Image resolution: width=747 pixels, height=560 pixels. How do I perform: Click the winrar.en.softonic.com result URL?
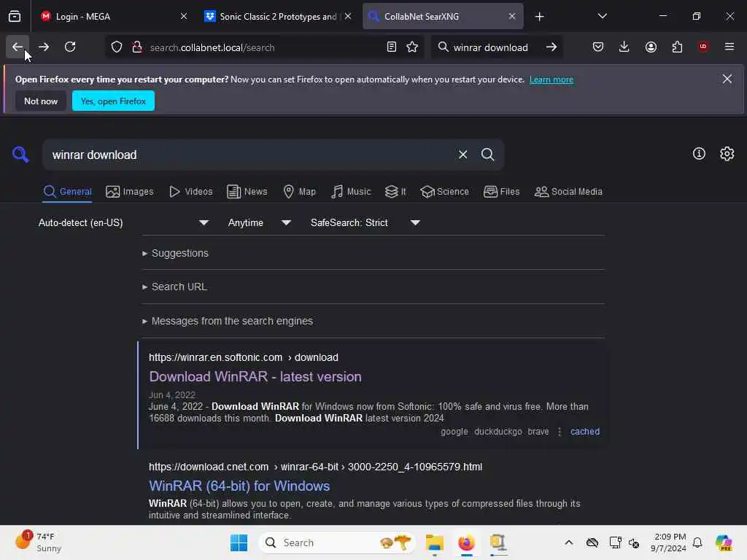click(x=244, y=357)
